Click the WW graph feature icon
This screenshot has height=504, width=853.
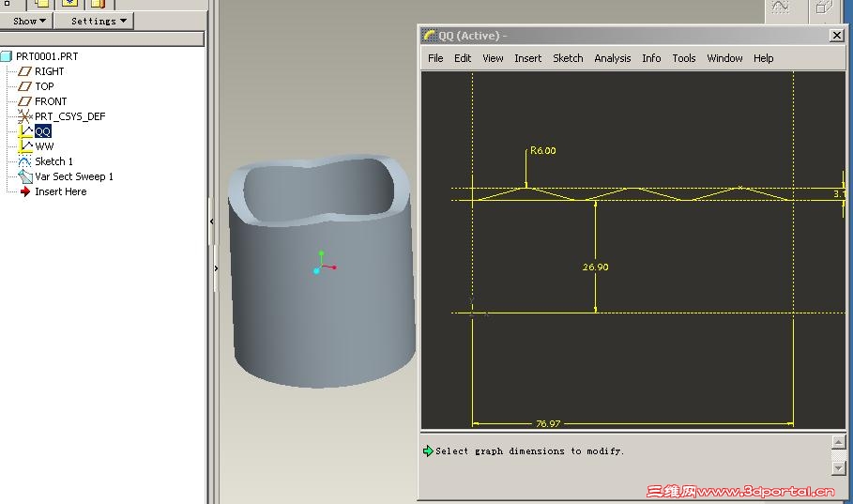tap(25, 145)
